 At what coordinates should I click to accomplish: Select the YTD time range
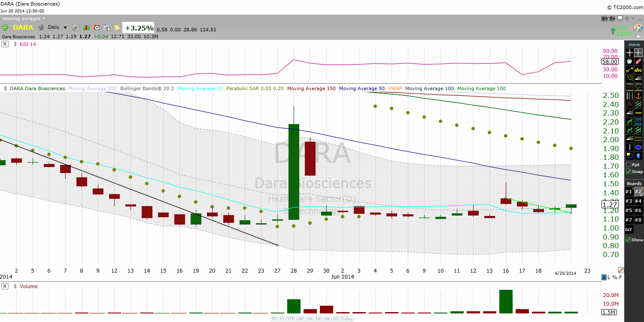pyautogui.click(x=291, y=319)
